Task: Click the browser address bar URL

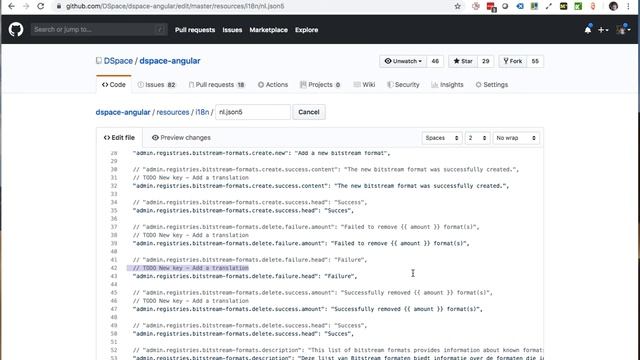Action: coord(175,6)
